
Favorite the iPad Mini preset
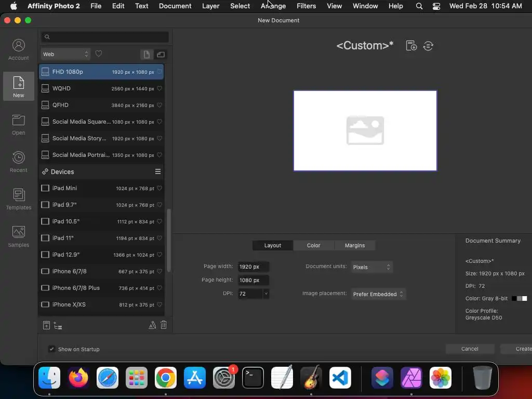159,188
